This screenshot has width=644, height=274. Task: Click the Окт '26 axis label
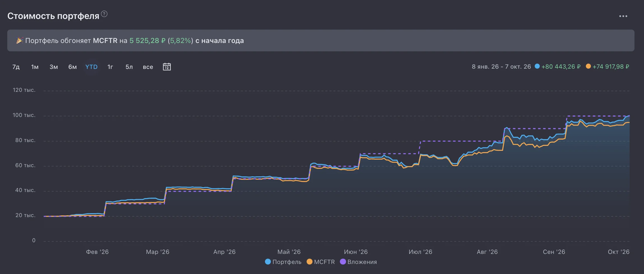click(619, 252)
